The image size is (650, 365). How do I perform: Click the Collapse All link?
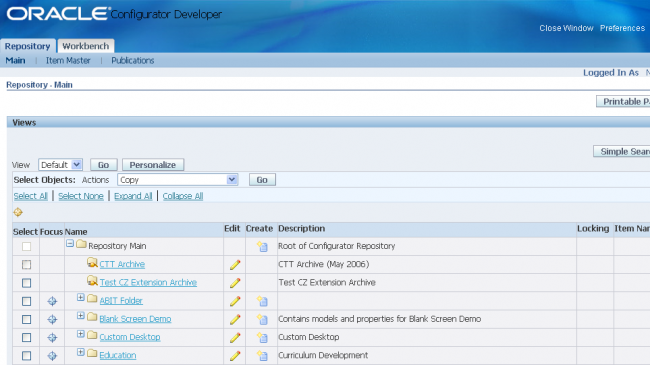pyautogui.click(x=183, y=196)
